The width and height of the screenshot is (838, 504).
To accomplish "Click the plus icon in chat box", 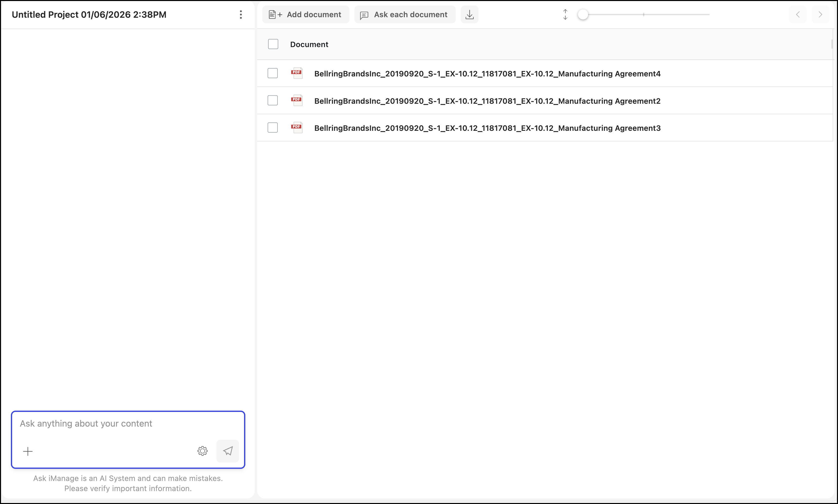I will pyautogui.click(x=28, y=451).
